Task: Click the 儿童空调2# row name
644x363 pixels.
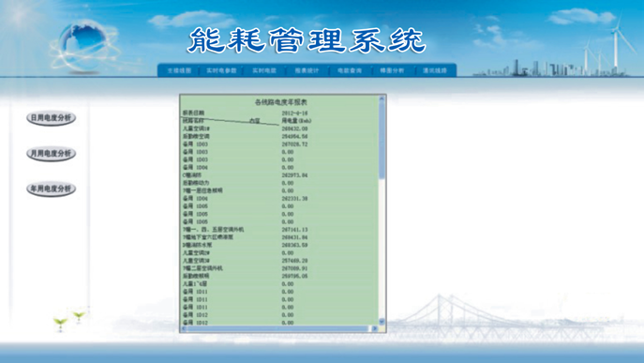Action: 196,253
